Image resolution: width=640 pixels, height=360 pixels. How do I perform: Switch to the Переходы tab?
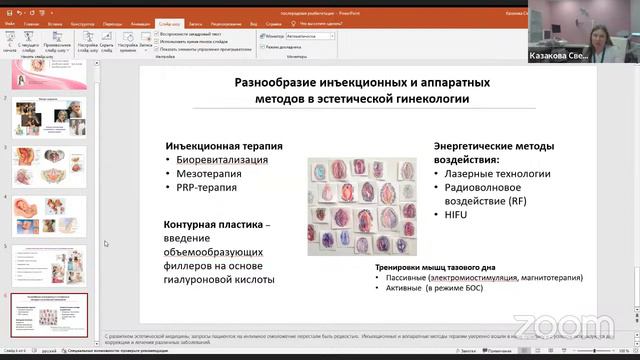[x=112, y=24]
